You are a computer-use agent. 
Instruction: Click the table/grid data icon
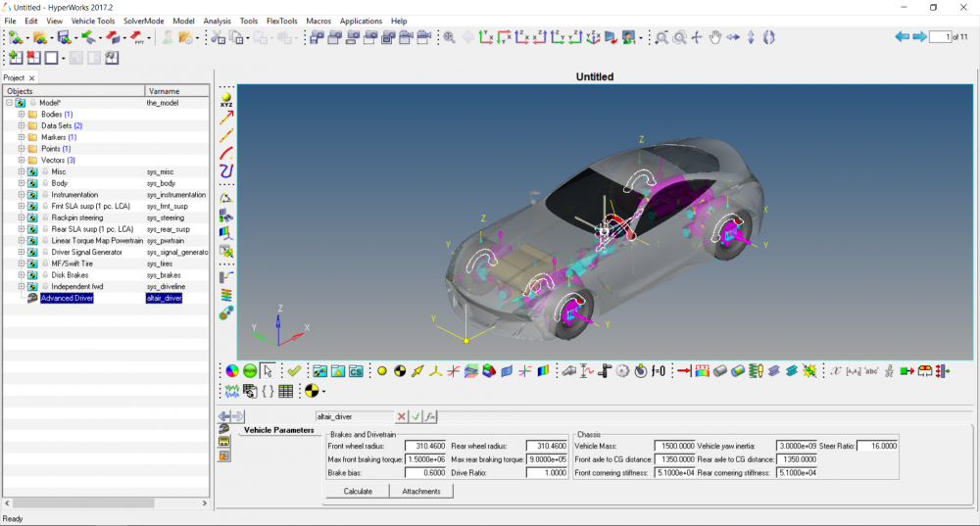285,392
